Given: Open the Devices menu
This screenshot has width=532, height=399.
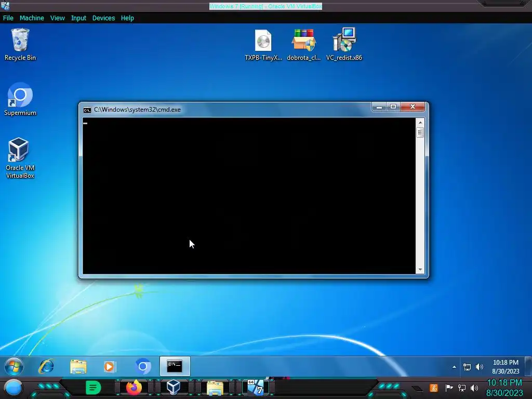Looking at the screenshot, I should 103,18.
